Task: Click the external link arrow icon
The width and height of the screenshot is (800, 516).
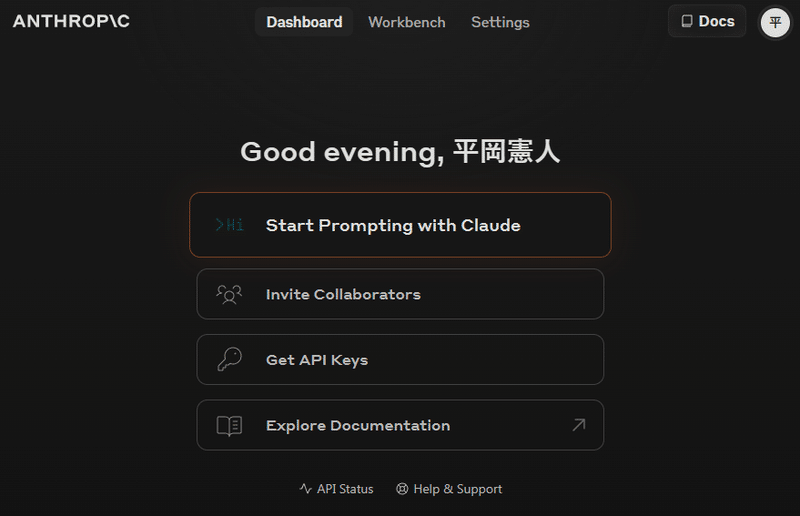Action: 579,425
